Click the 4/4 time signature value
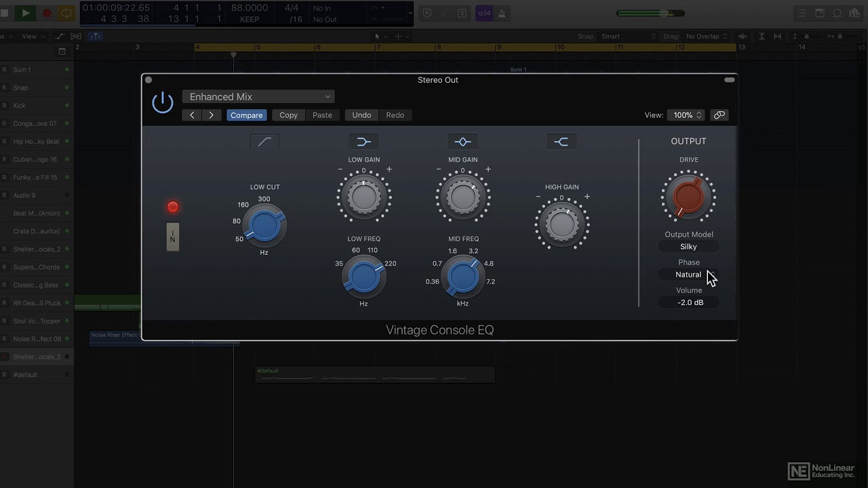 click(x=292, y=8)
